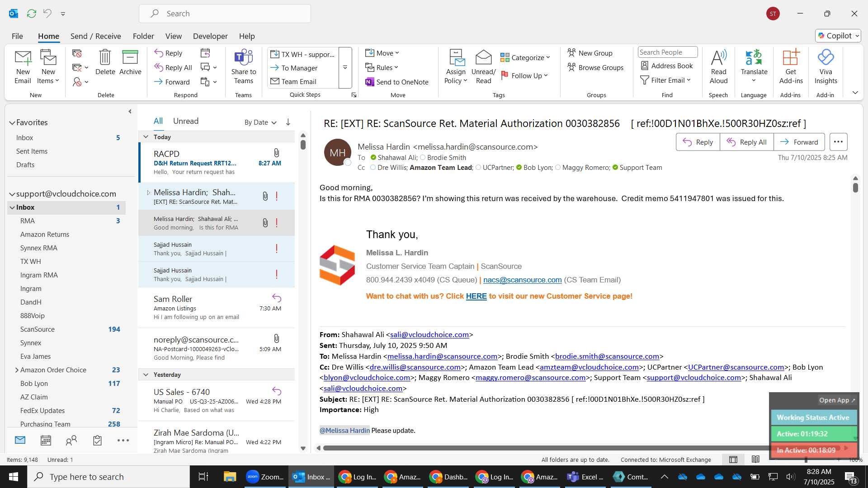Open the Folder tab
Viewport: 868px width, 488px height.
[x=143, y=36]
